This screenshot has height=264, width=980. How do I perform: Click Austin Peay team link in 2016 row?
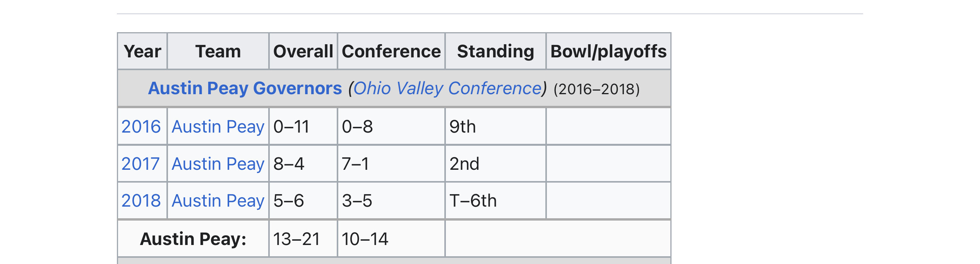tap(218, 127)
